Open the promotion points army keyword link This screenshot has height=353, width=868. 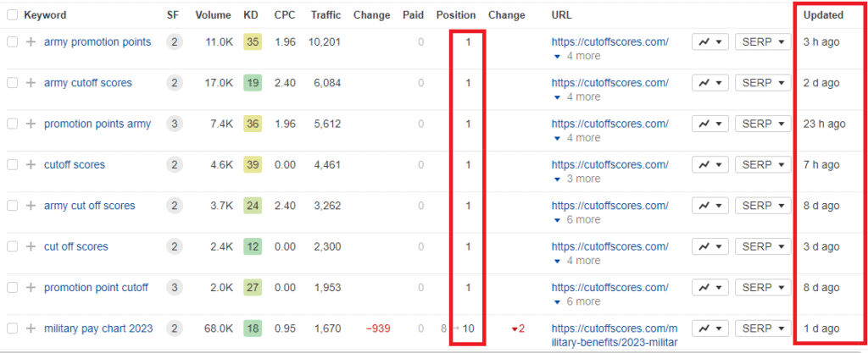pyautogui.click(x=97, y=124)
